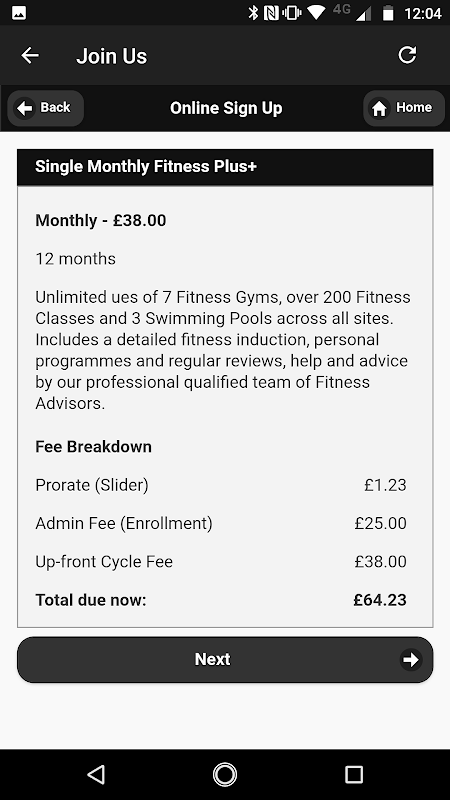Tap the Next button to continue sign up
450x800 pixels.
click(225, 659)
